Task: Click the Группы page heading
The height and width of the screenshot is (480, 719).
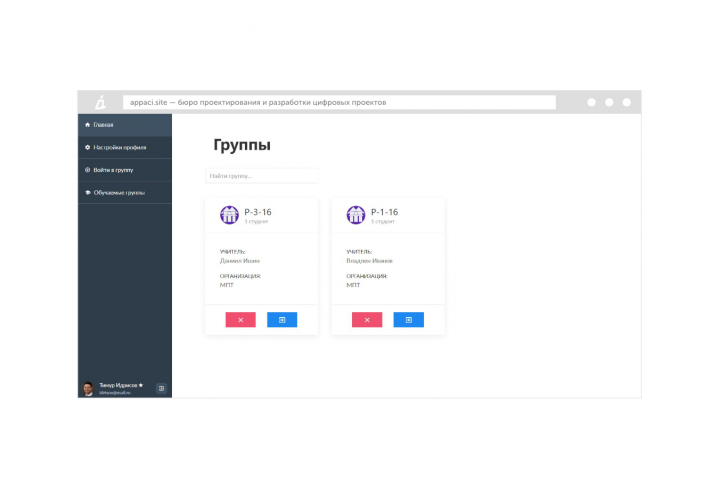Action: 242,145
